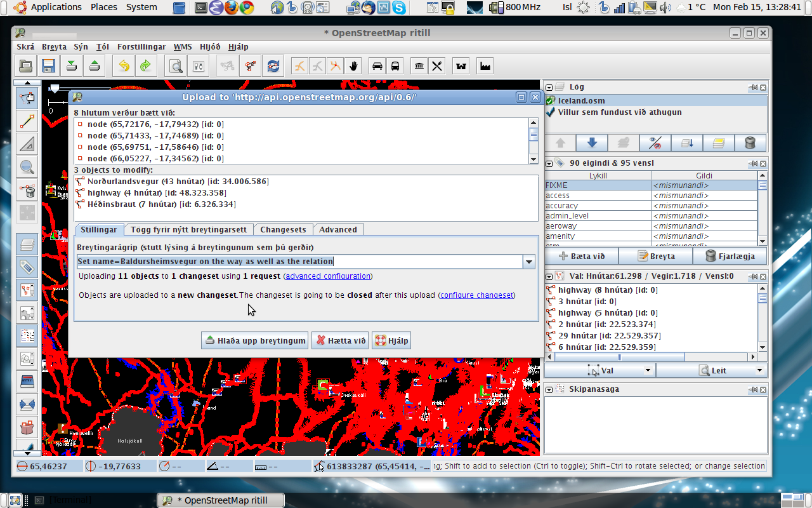
Task: Switch to the Changesets tab
Action: [283, 230]
